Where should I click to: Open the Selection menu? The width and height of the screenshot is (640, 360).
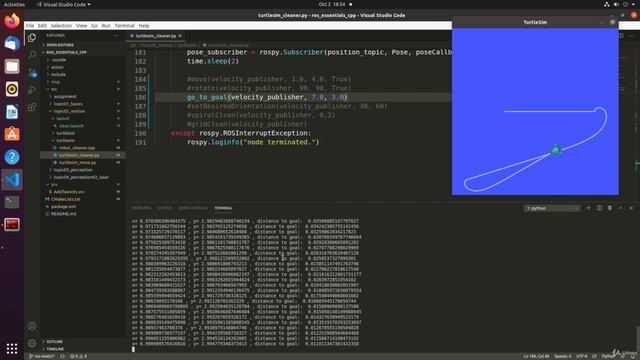[x=61, y=25]
